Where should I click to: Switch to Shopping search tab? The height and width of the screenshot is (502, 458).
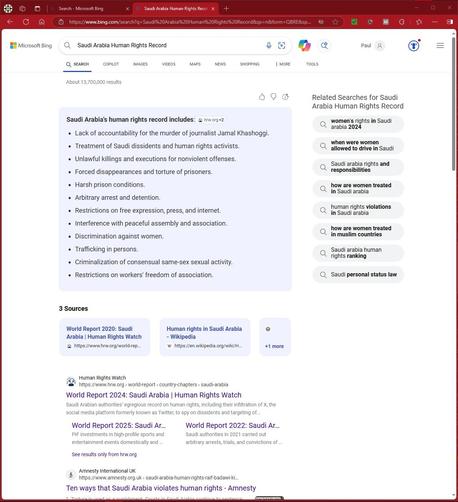[x=250, y=64]
